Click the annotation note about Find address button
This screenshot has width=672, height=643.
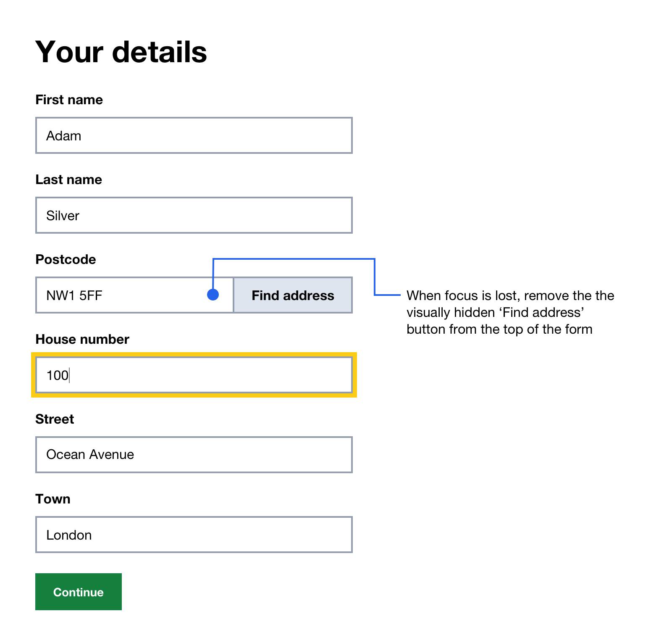510,312
